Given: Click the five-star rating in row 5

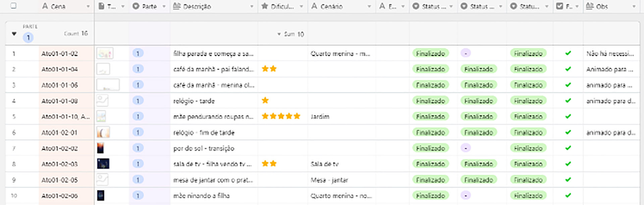Looking at the screenshot, I should 281,116.
